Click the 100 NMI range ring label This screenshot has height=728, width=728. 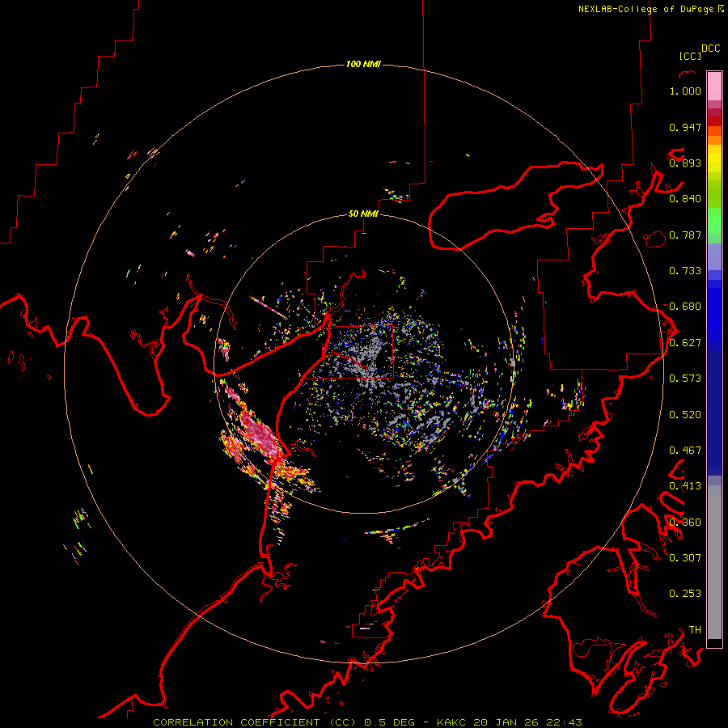coord(363,64)
